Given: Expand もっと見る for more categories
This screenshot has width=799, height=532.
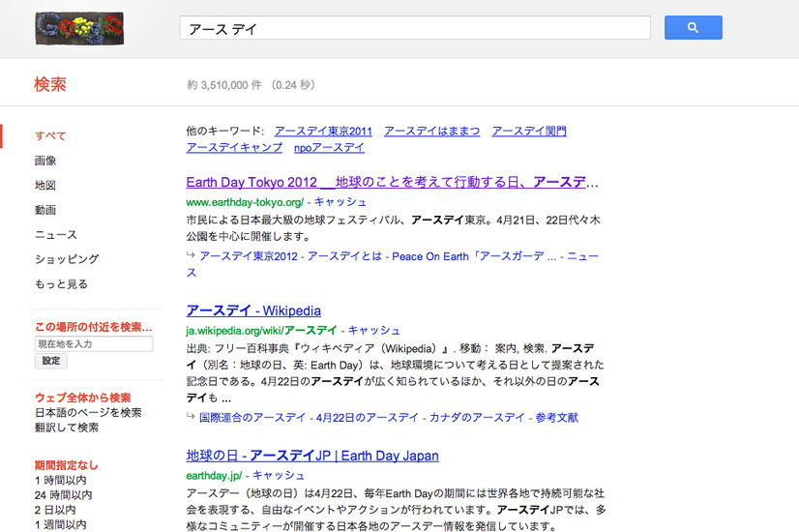Looking at the screenshot, I should point(61,283).
